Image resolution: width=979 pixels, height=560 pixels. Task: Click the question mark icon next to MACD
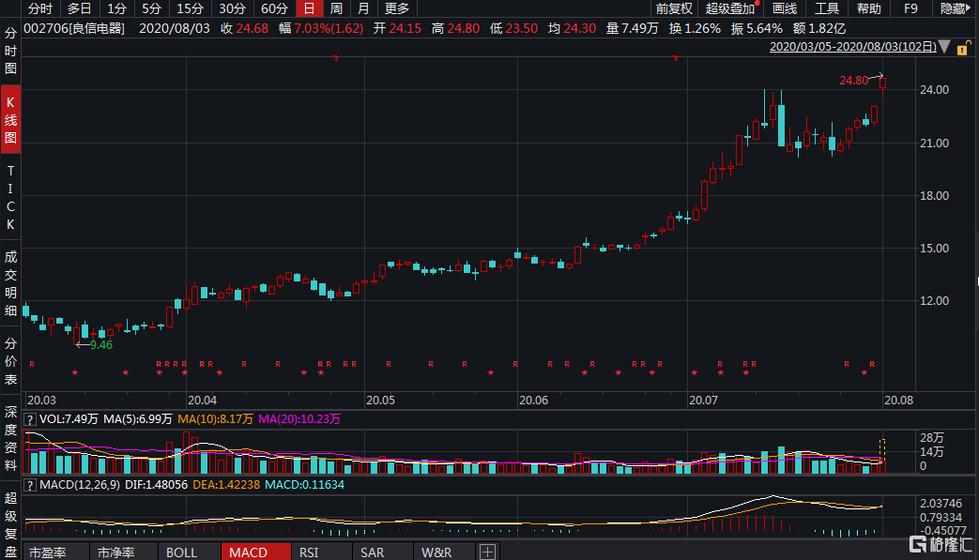[x=30, y=484]
